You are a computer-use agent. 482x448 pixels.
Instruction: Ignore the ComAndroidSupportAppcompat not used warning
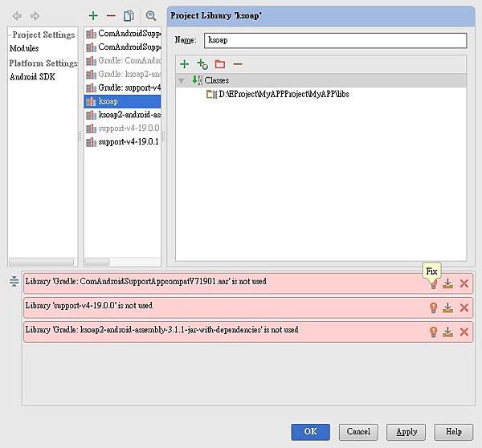[x=464, y=283]
